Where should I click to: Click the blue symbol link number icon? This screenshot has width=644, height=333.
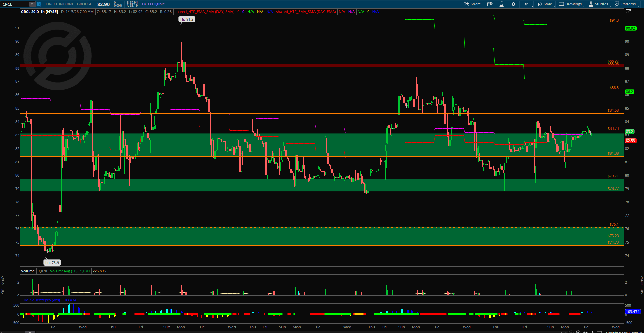coord(39,4)
